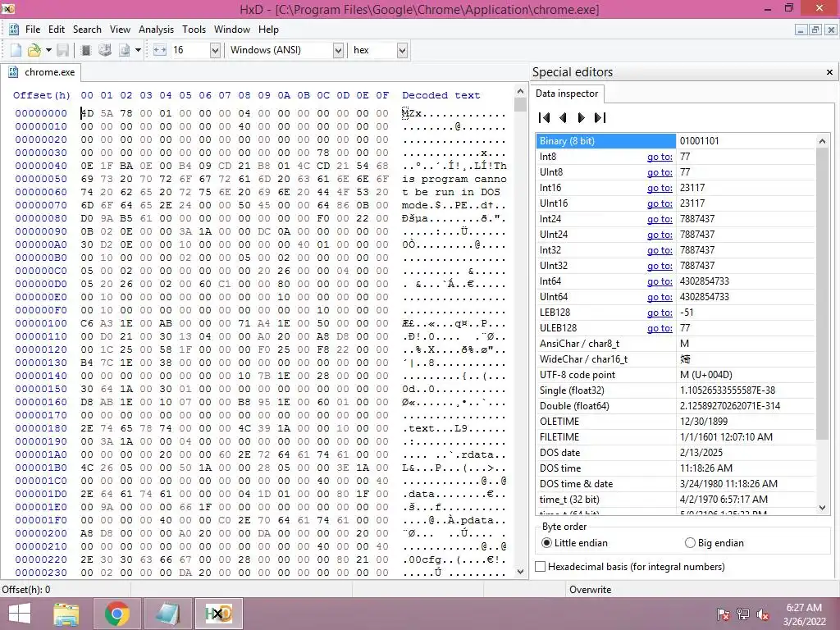Select the chrome.exe document tab
840x630 pixels.
coord(41,72)
